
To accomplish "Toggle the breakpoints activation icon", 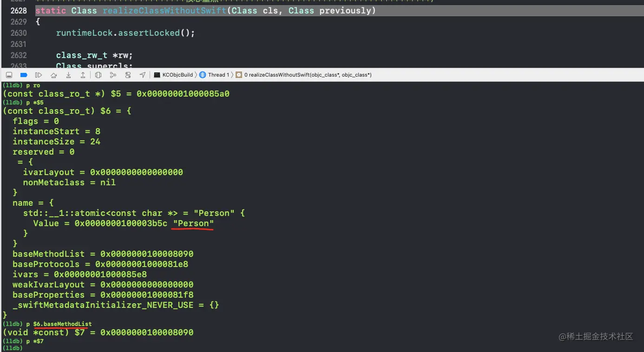I will pos(24,75).
